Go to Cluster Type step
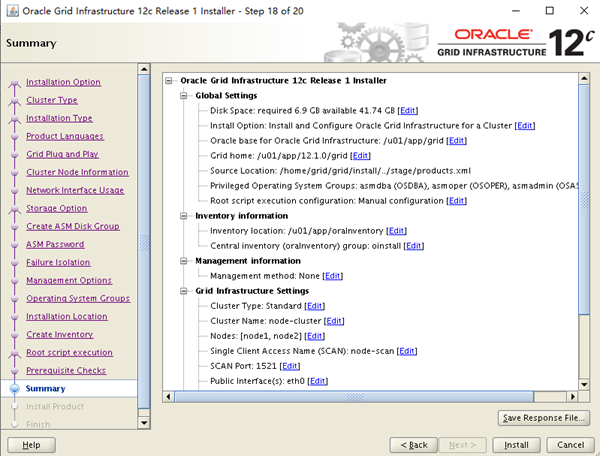600x456 pixels. tap(52, 100)
